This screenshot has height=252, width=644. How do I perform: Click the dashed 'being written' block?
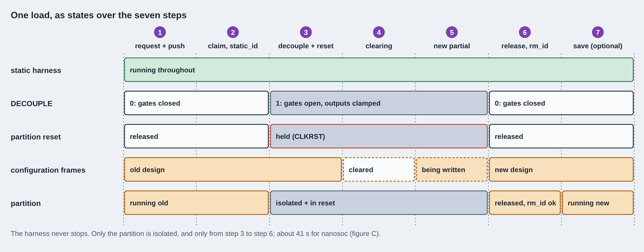pos(452,169)
